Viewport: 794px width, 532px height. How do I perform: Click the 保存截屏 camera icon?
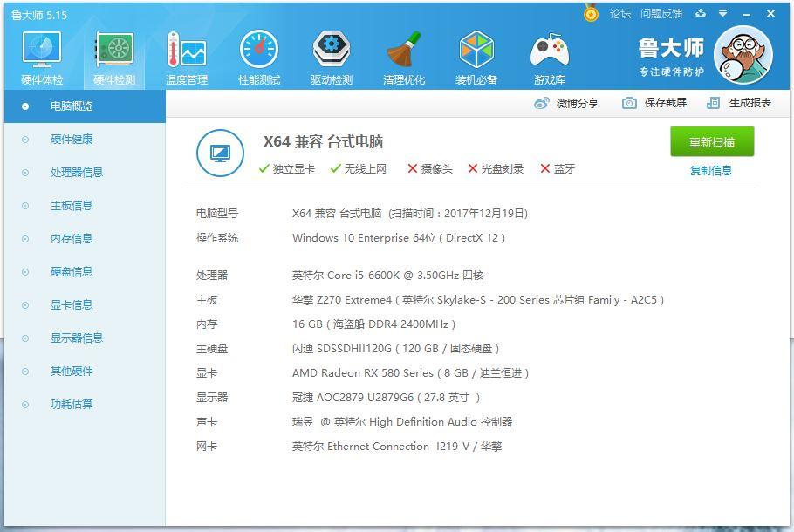[629, 103]
